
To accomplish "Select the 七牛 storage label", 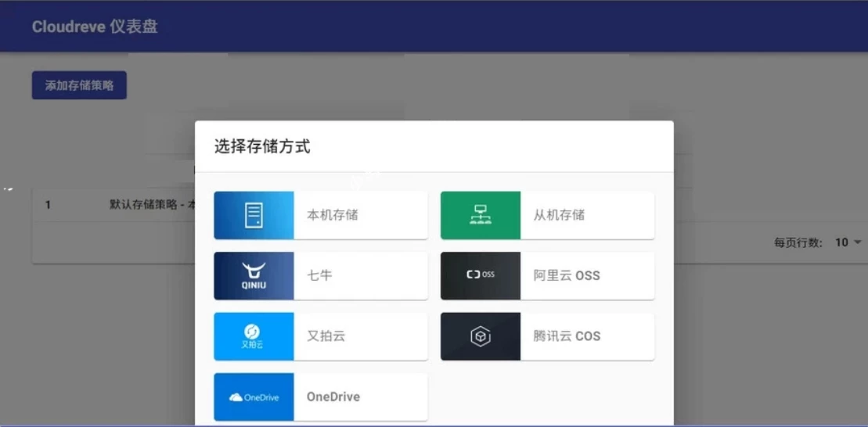I will [x=319, y=275].
